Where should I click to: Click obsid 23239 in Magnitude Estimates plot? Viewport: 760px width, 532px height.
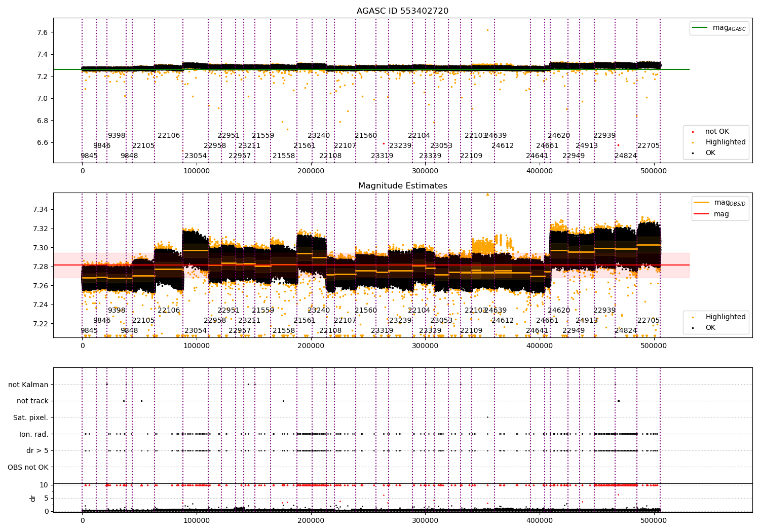[400, 321]
